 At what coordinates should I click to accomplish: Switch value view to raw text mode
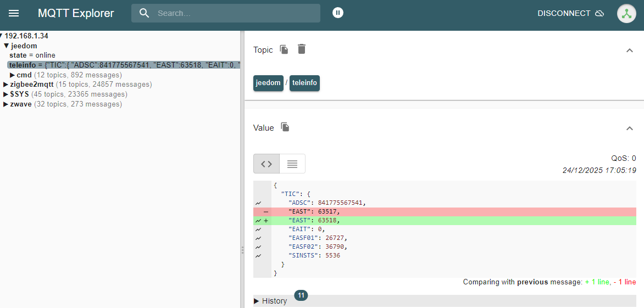[x=292, y=164]
